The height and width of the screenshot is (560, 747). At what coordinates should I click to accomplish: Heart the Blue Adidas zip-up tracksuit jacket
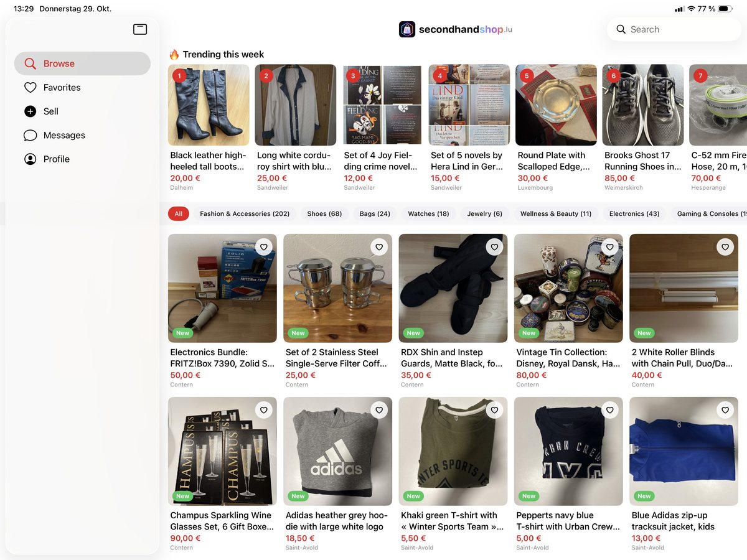point(725,410)
